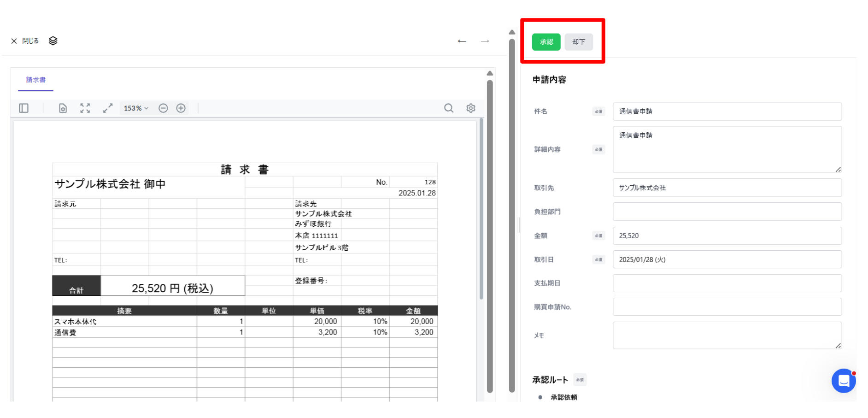Viewport: 868px width, 418px height.
Task: Click the サンプル株式会社 御中 addressee
Action: [x=110, y=184]
